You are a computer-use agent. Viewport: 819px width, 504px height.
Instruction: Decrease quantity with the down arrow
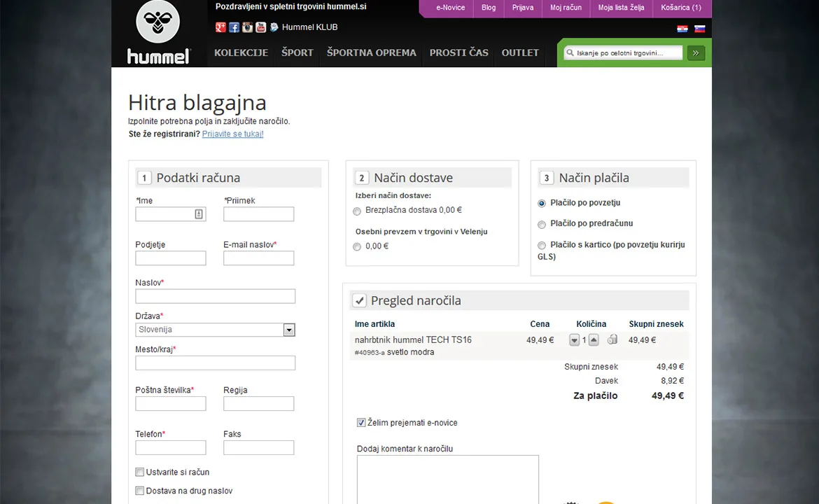click(x=574, y=340)
